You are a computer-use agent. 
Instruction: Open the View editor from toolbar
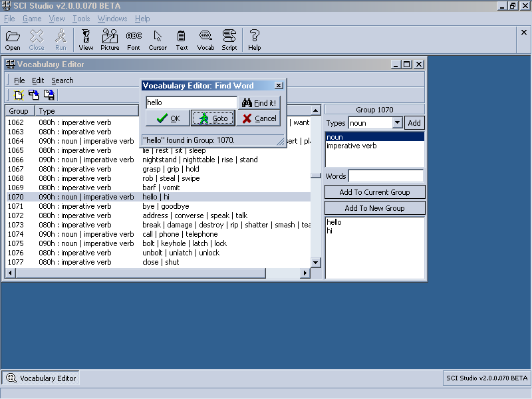point(86,40)
